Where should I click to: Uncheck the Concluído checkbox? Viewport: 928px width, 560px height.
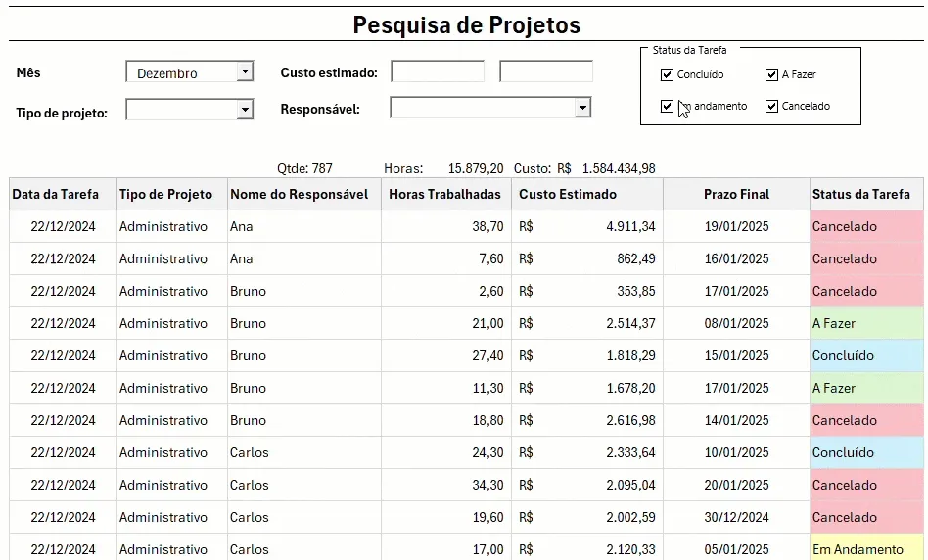click(x=667, y=74)
